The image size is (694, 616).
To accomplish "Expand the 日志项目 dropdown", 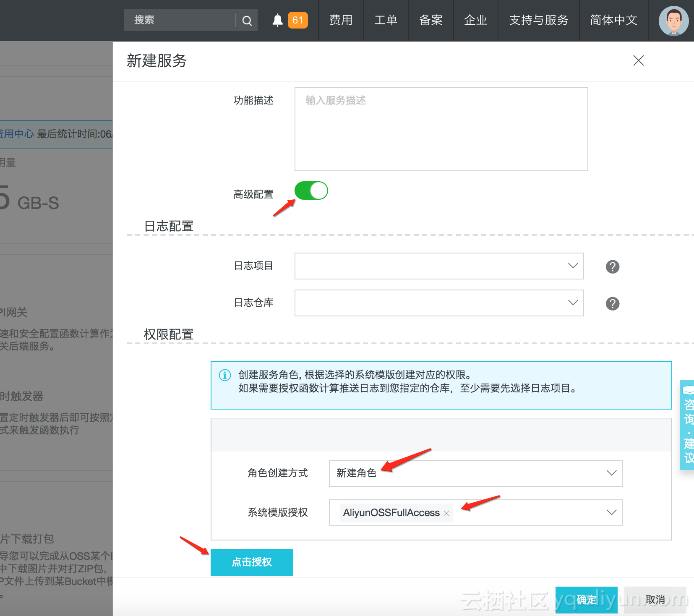I will point(439,266).
